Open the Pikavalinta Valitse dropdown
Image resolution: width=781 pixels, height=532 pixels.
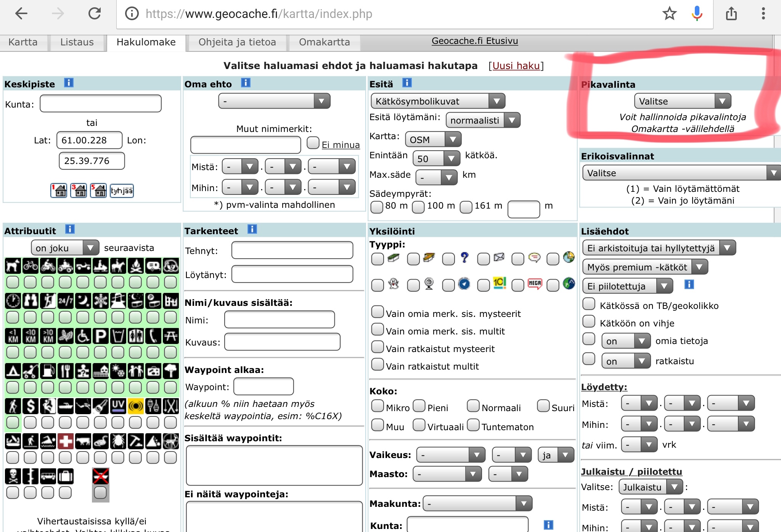coord(682,101)
